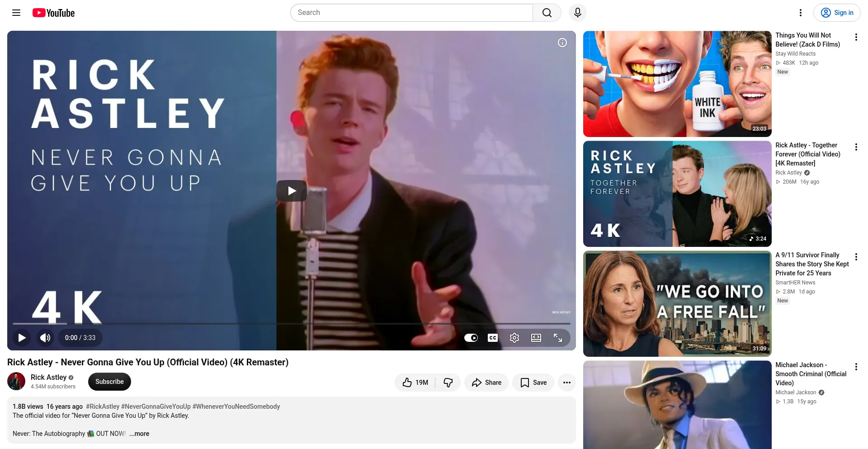
Task: Open Rick Astley channel avatar
Action: coord(16,381)
